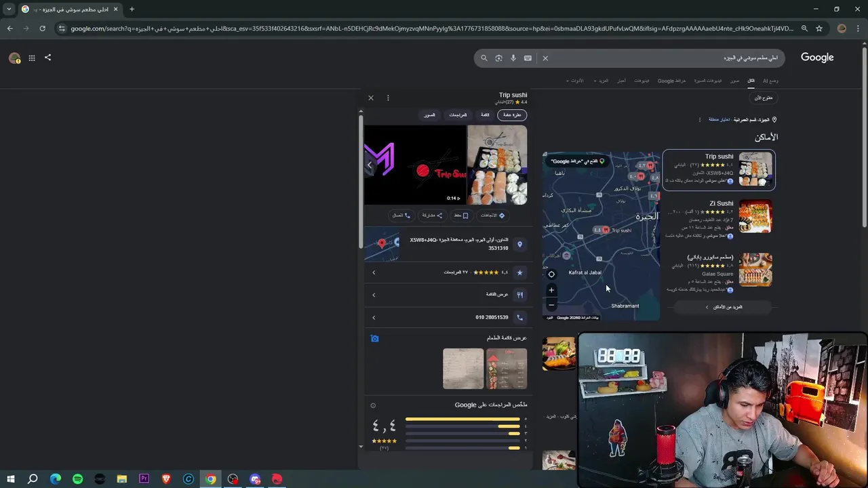
Task: Open the Trip sushi panel three-dot menu
Action: (x=388, y=98)
